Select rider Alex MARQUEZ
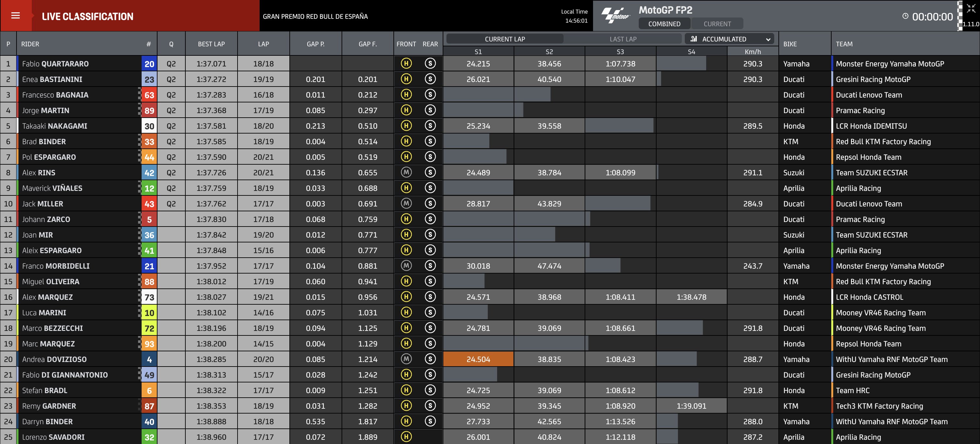 (47, 297)
